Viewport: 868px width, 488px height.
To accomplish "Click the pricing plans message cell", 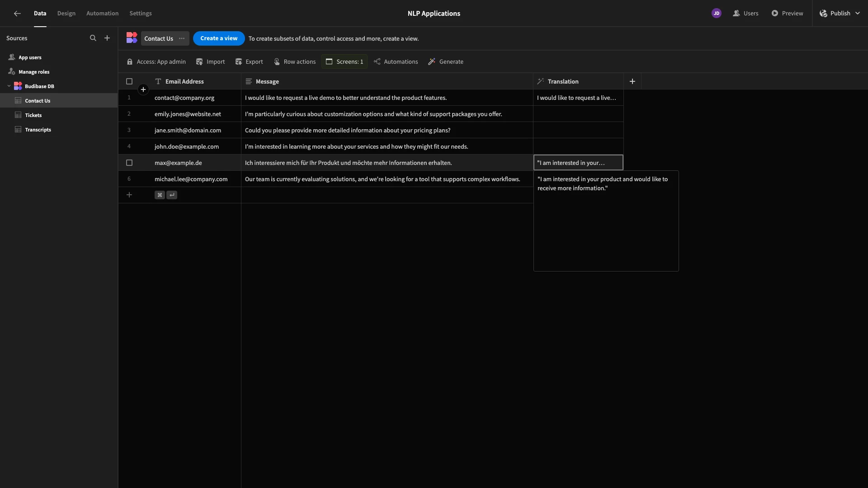I will click(x=387, y=131).
